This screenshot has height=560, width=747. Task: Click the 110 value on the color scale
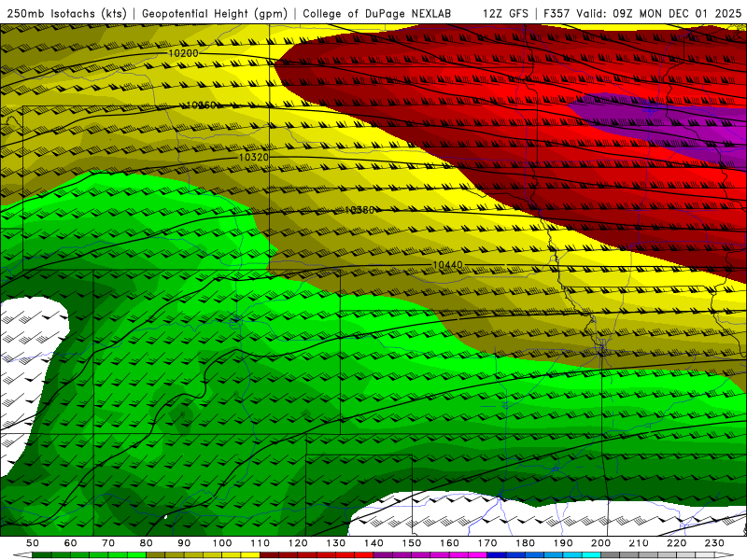[x=261, y=543]
